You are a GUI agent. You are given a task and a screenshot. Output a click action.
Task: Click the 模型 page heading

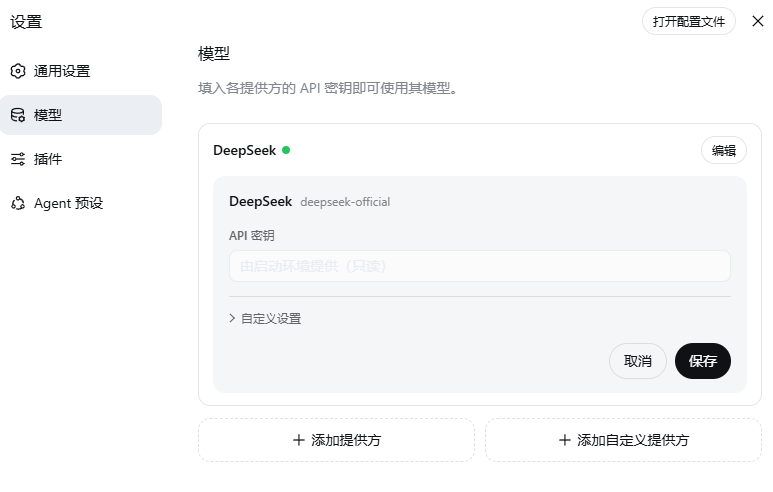214,53
